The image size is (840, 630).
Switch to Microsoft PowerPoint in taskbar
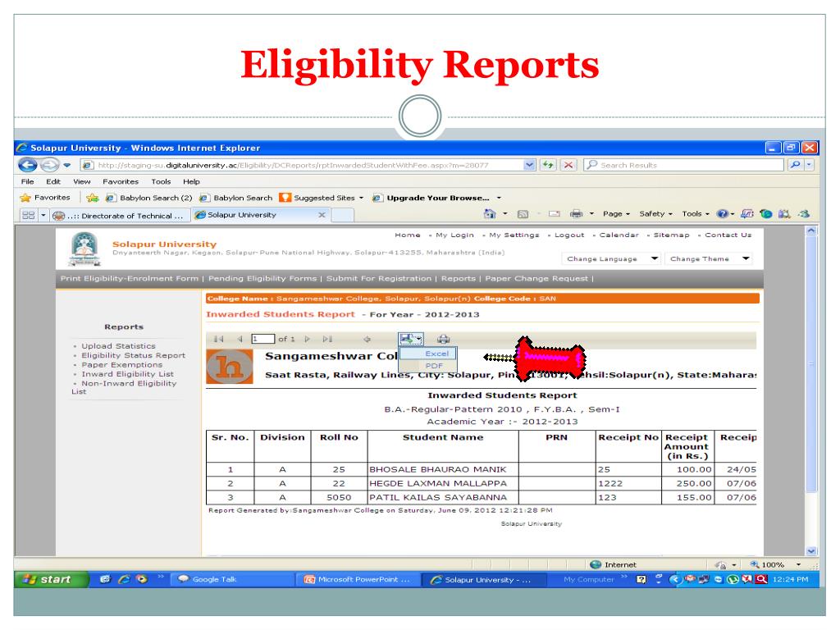click(358, 579)
